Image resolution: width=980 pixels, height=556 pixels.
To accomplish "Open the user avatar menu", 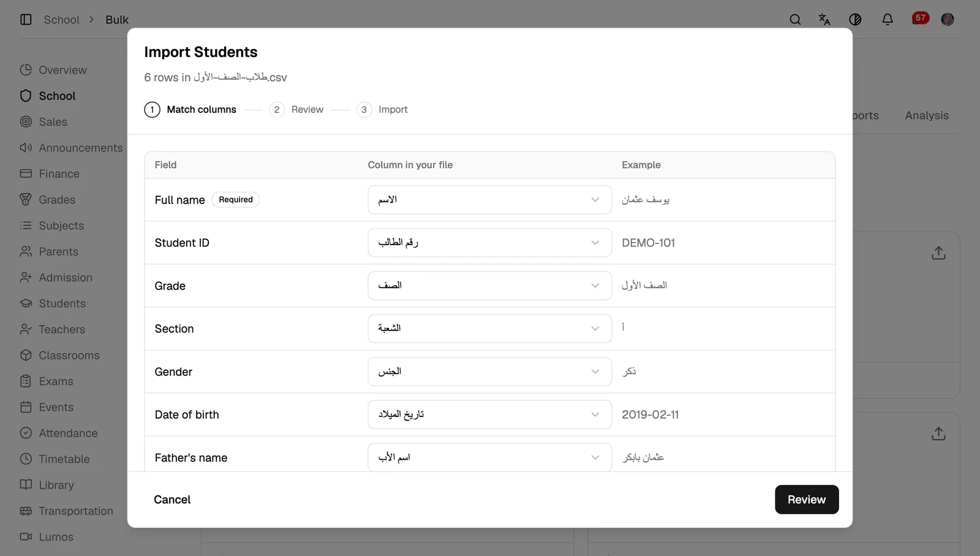I will tap(948, 20).
